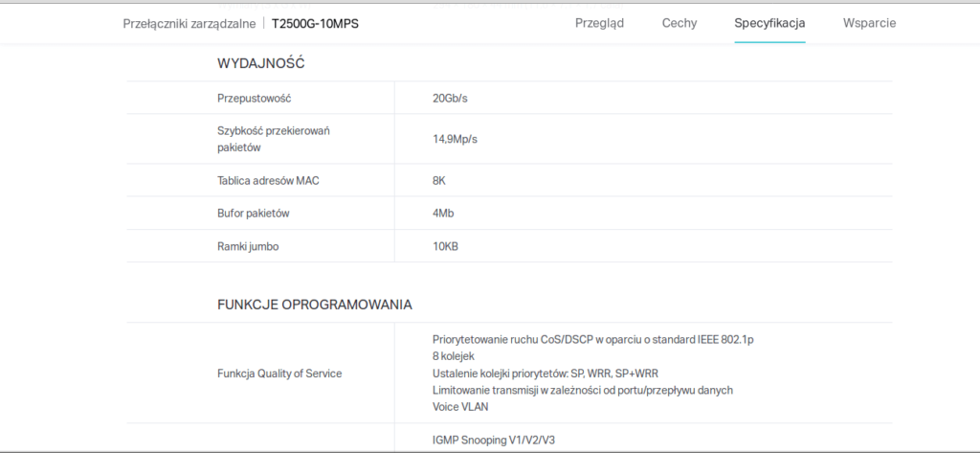Click the 8K MAC table value
The height and width of the screenshot is (453, 980).
click(439, 180)
